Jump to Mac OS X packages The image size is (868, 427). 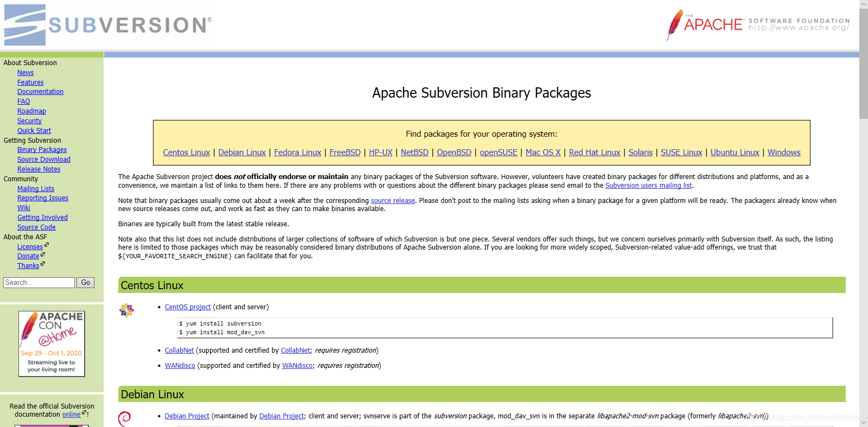tap(543, 152)
